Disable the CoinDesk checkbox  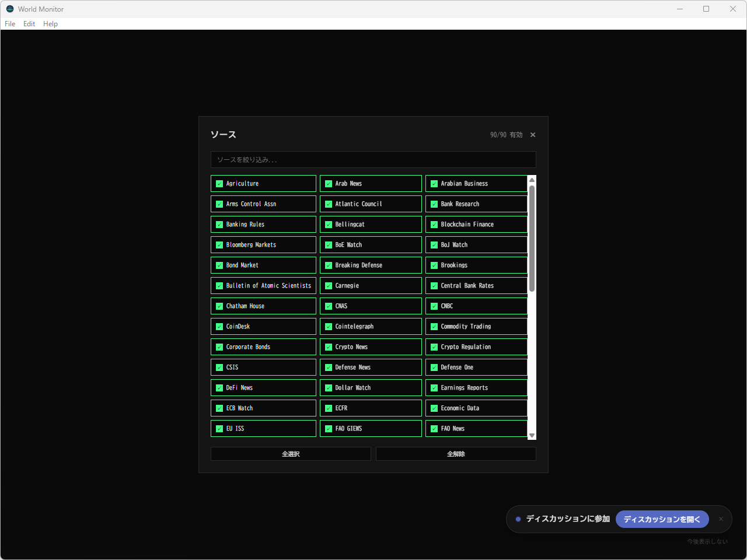[x=219, y=327]
